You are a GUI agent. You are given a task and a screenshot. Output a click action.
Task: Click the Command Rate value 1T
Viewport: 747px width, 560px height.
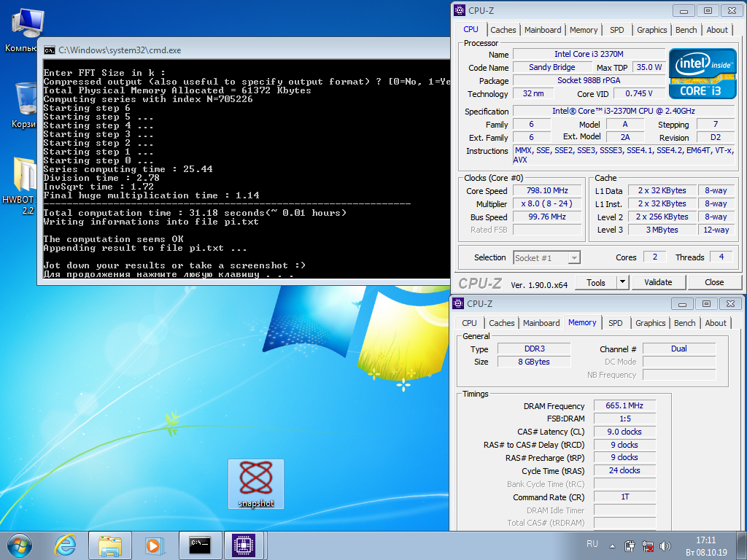point(624,497)
